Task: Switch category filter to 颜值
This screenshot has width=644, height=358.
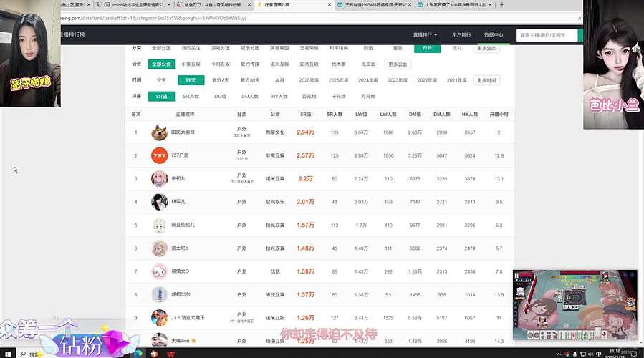Action: [x=368, y=48]
